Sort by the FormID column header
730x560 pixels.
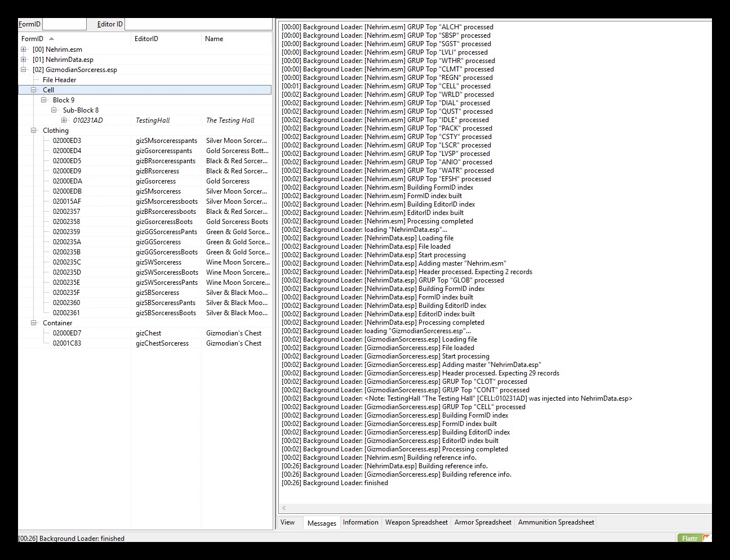[32, 39]
